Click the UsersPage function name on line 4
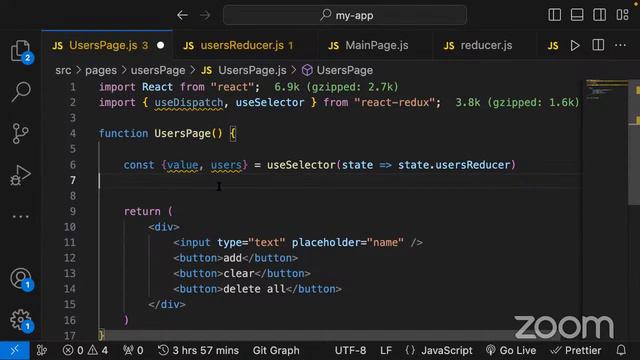Viewport: 640px width, 360px height. point(182,133)
